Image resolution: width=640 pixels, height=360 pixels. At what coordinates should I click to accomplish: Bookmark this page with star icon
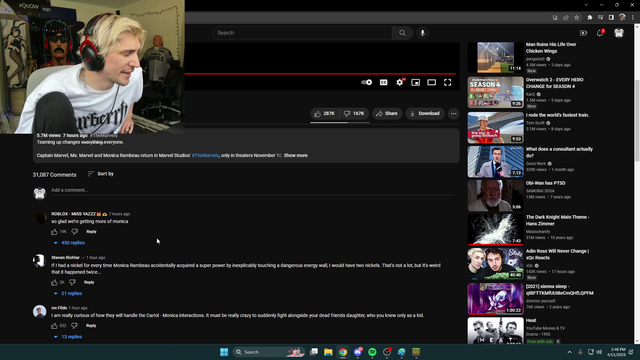[x=576, y=18]
